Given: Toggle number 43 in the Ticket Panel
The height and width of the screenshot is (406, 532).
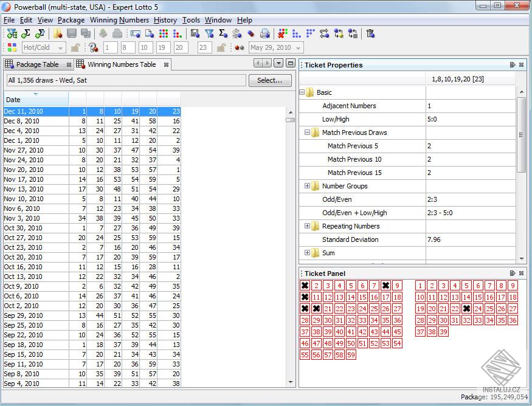Looking at the screenshot, I should (x=375, y=332).
